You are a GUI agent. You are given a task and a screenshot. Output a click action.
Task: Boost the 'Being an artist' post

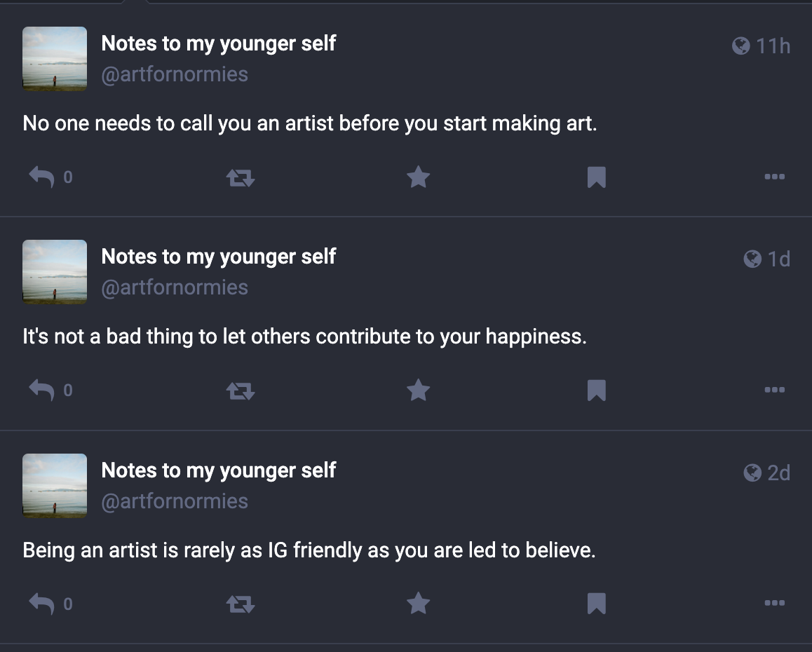click(x=241, y=604)
